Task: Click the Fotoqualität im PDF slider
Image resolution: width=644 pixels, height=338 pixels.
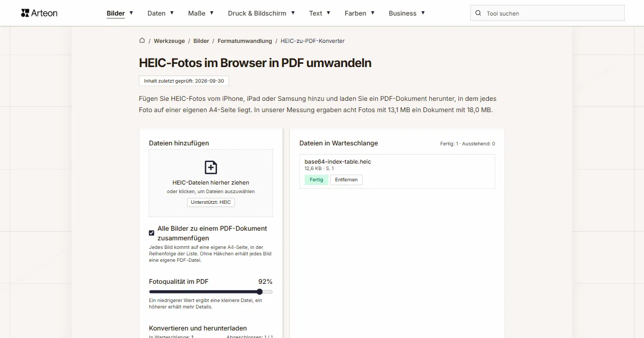Action: (211, 292)
